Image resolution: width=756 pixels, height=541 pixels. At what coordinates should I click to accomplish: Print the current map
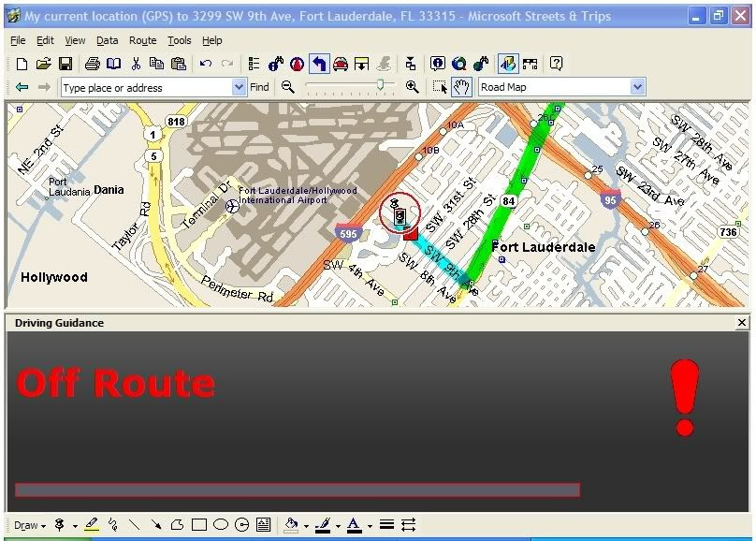[92, 64]
